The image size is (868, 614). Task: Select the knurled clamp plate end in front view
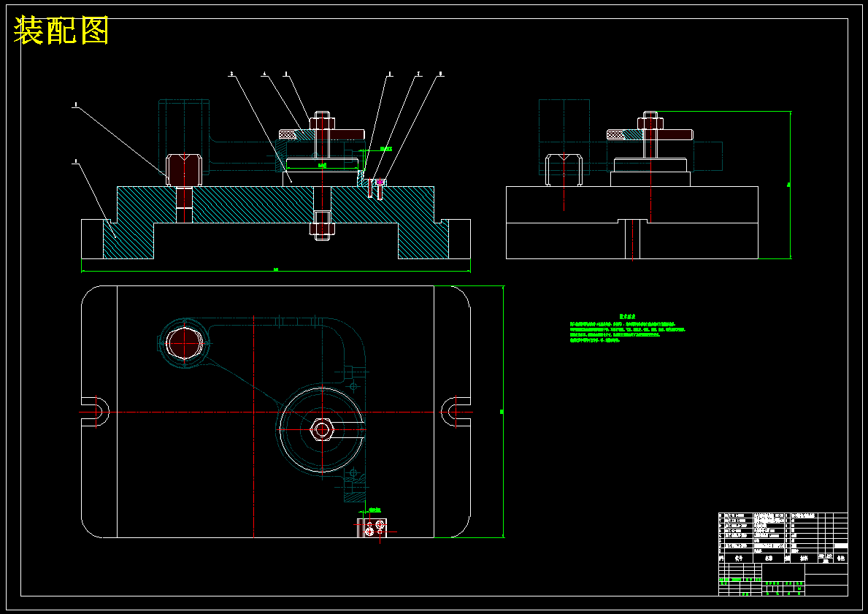tap(288, 134)
